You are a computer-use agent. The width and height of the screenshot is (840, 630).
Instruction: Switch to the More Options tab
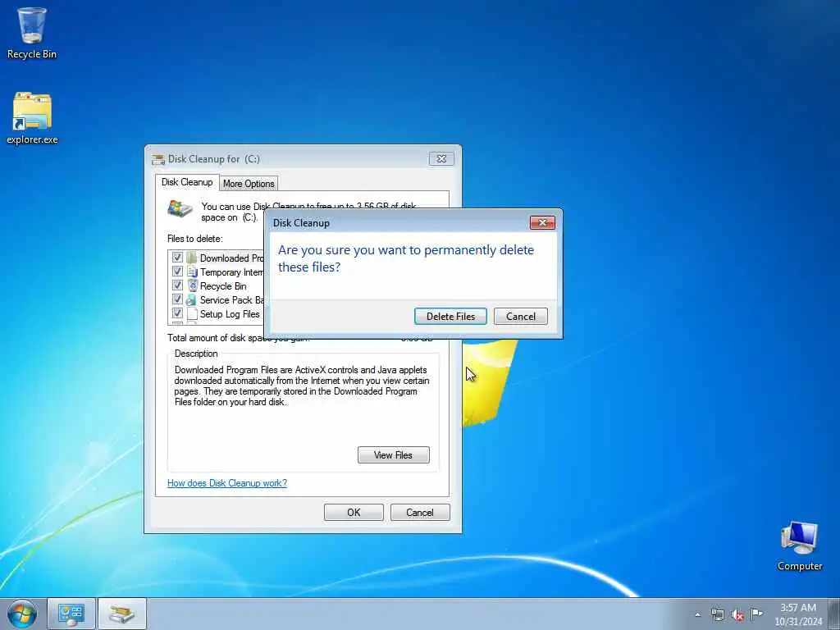[x=249, y=183]
